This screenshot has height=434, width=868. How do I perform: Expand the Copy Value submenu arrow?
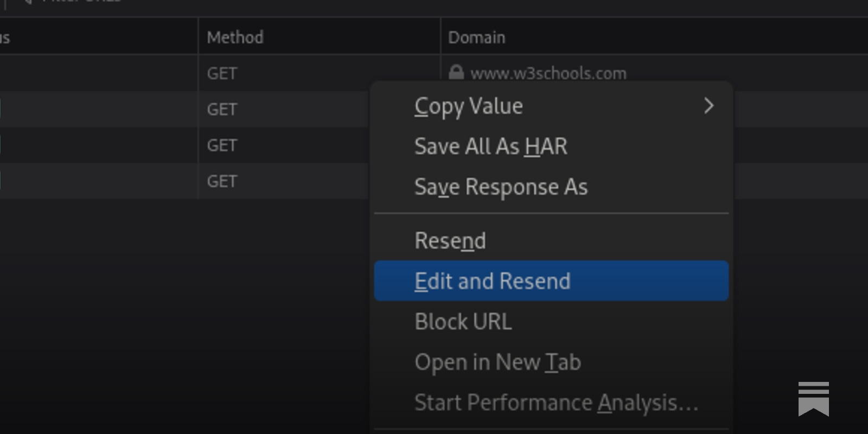[x=709, y=106]
